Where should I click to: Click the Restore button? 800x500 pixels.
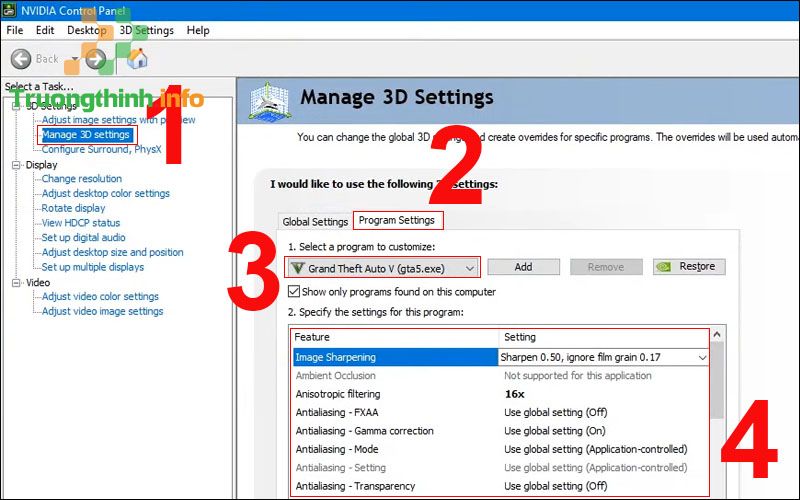[689, 267]
